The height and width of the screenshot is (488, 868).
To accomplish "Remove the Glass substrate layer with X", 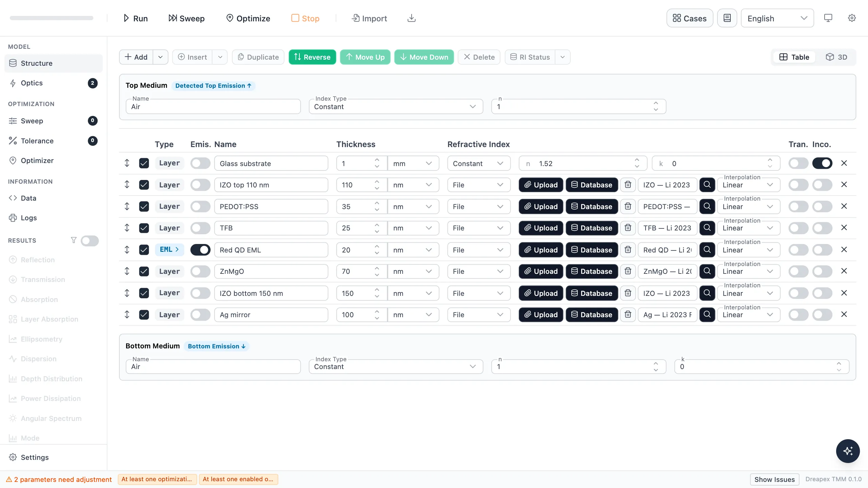I will 844,163.
